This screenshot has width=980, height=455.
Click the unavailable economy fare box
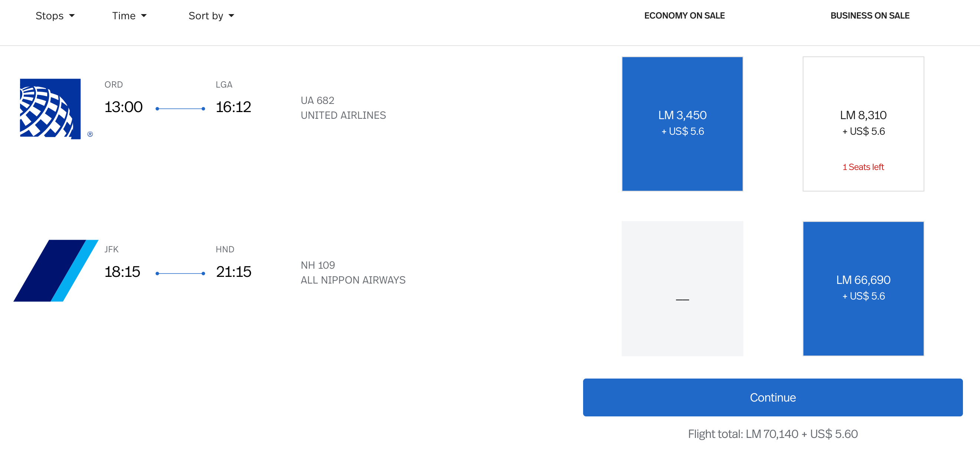[682, 288]
